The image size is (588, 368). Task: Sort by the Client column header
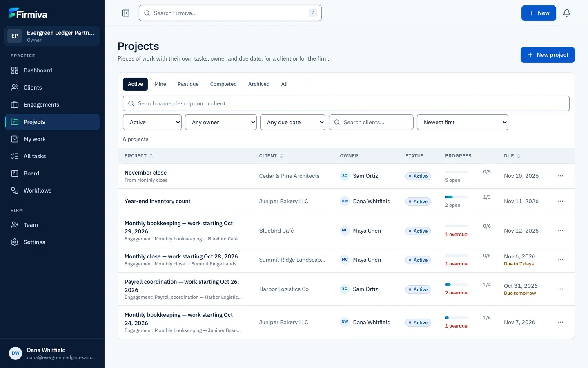[271, 156]
